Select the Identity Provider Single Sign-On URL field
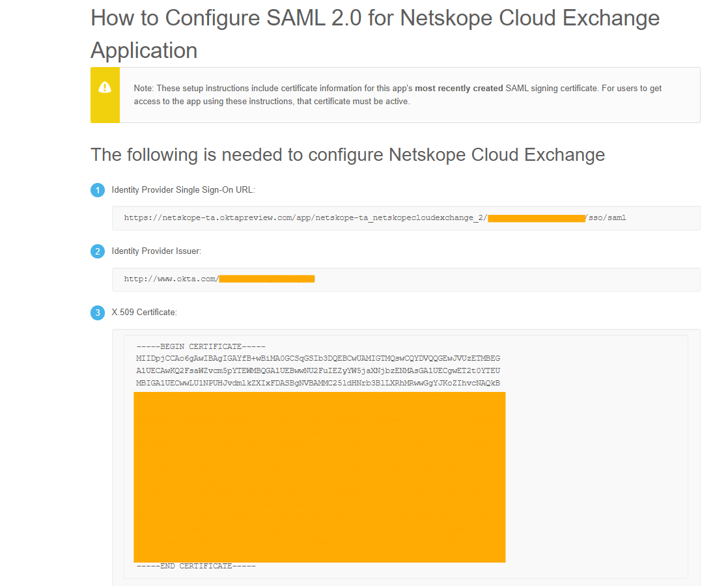This screenshot has height=586, width=728. 406,217
